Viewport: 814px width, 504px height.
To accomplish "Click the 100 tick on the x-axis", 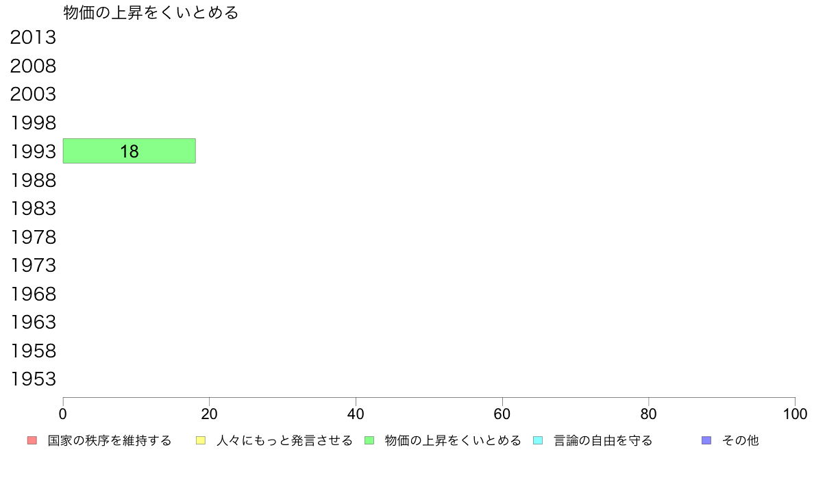I will [795, 414].
